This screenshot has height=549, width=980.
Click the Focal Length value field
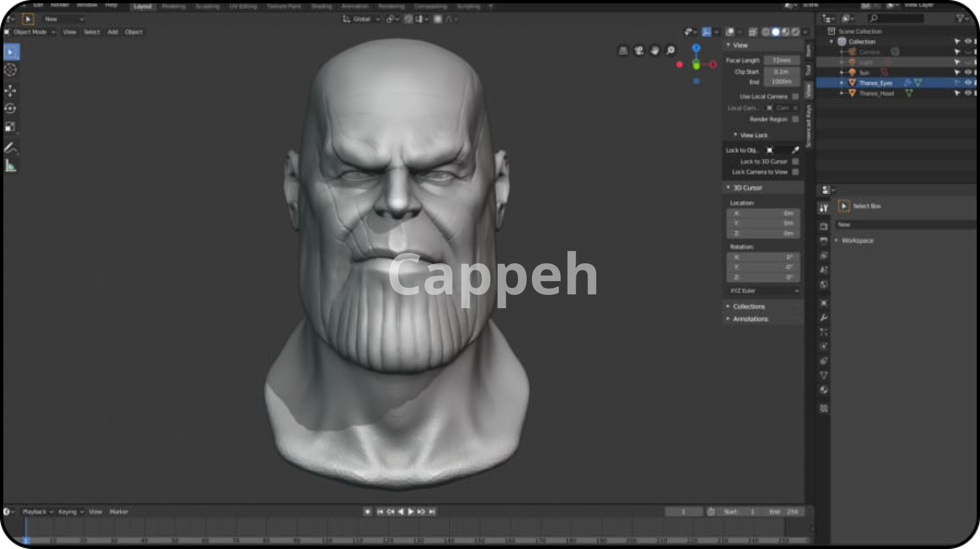tap(781, 60)
